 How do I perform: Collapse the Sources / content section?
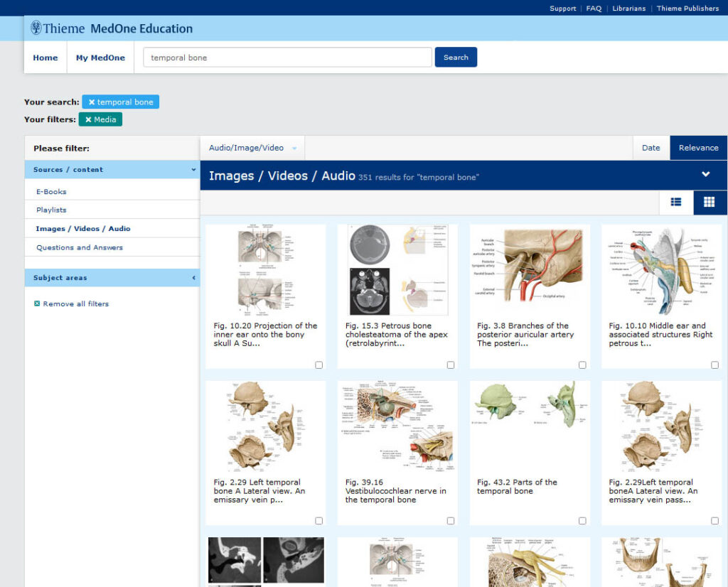point(192,170)
